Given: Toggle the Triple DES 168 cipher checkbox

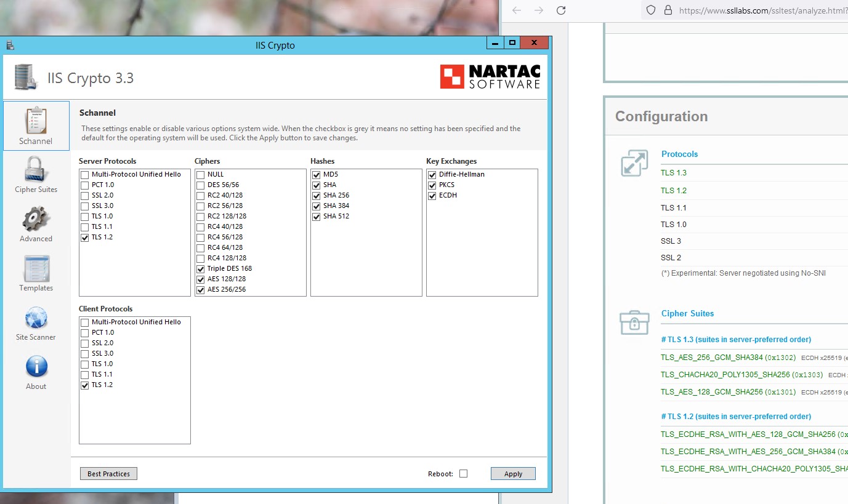Looking at the screenshot, I should click(x=201, y=269).
